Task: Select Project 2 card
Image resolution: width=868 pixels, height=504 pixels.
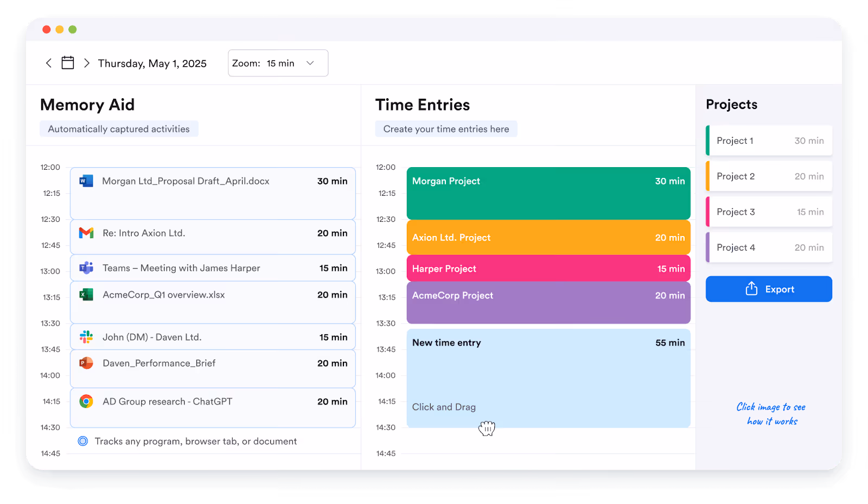Action: 769,176
